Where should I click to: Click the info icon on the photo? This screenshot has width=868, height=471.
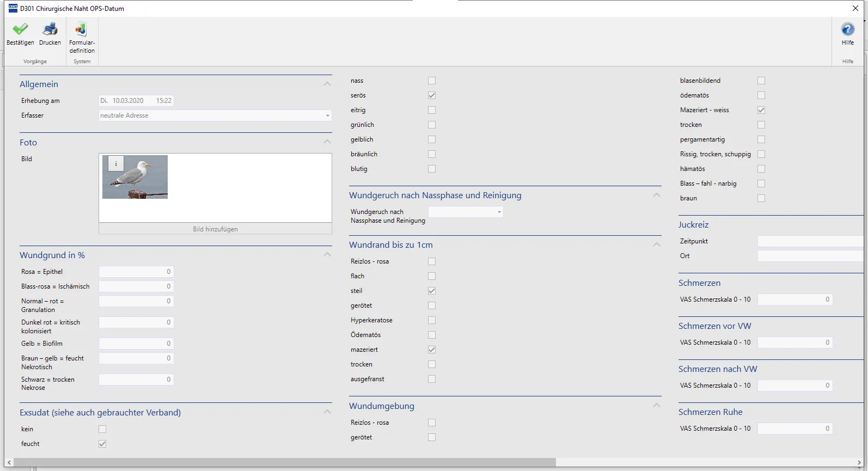tap(116, 163)
